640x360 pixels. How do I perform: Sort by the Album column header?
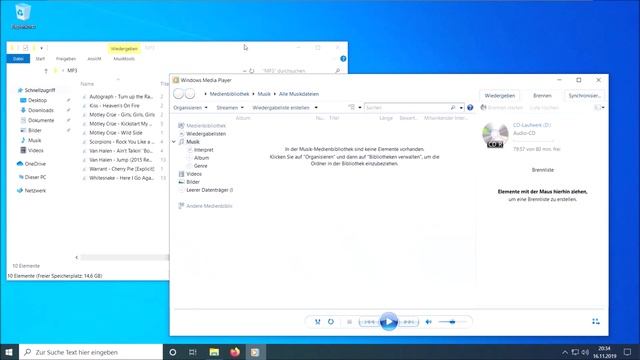click(243, 118)
